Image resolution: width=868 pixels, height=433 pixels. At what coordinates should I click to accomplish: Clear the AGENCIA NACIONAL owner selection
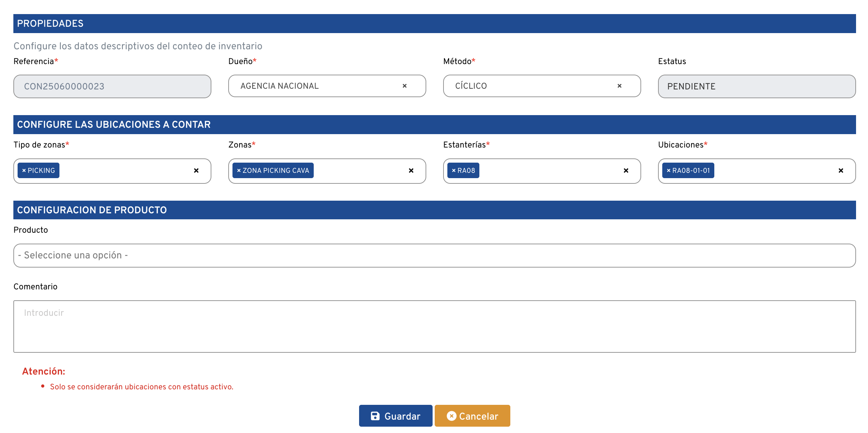click(x=404, y=86)
